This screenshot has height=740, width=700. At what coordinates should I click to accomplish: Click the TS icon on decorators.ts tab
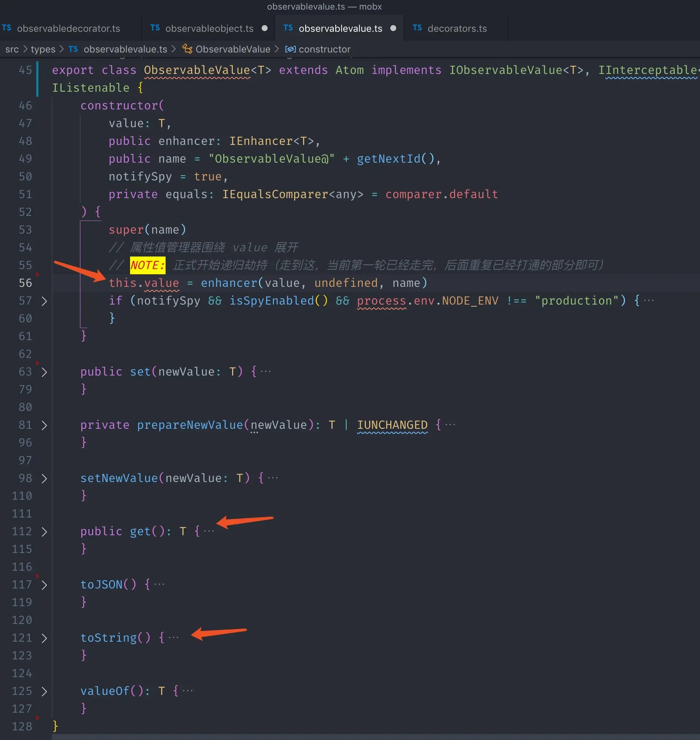tap(417, 28)
